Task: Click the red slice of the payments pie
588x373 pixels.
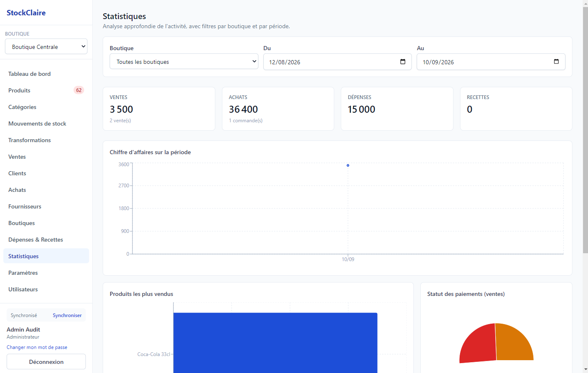Action: click(478, 343)
